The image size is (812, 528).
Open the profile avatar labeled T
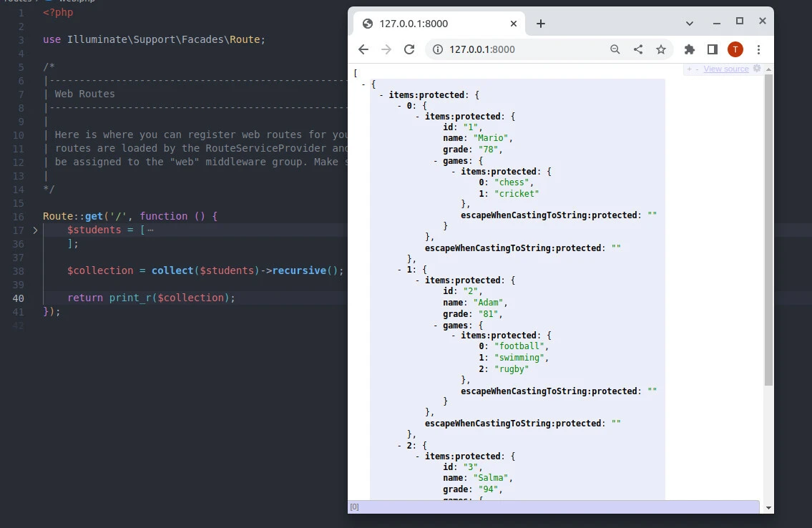pyautogui.click(x=735, y=49)
